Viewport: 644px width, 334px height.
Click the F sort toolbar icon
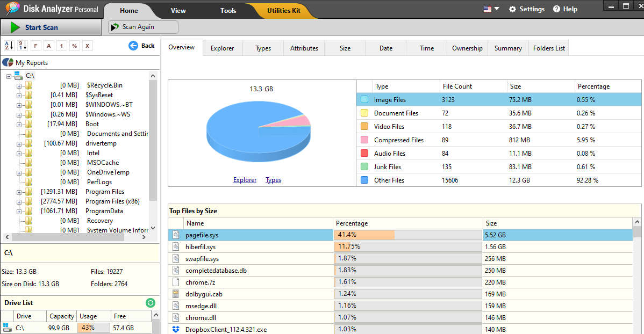point(35,46)
